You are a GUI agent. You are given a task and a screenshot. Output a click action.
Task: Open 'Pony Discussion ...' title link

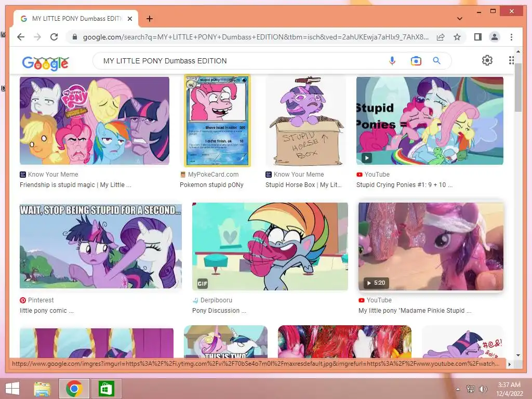click(219, 311)
